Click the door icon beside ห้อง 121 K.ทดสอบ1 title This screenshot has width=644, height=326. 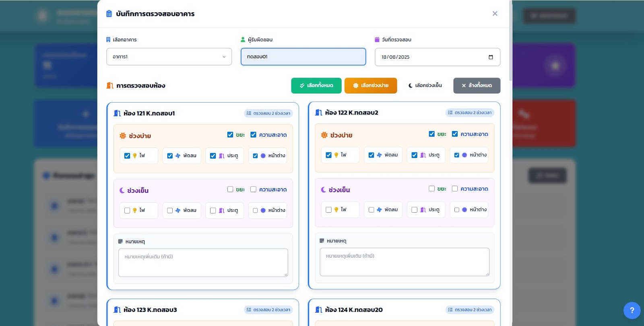point(117,113)
